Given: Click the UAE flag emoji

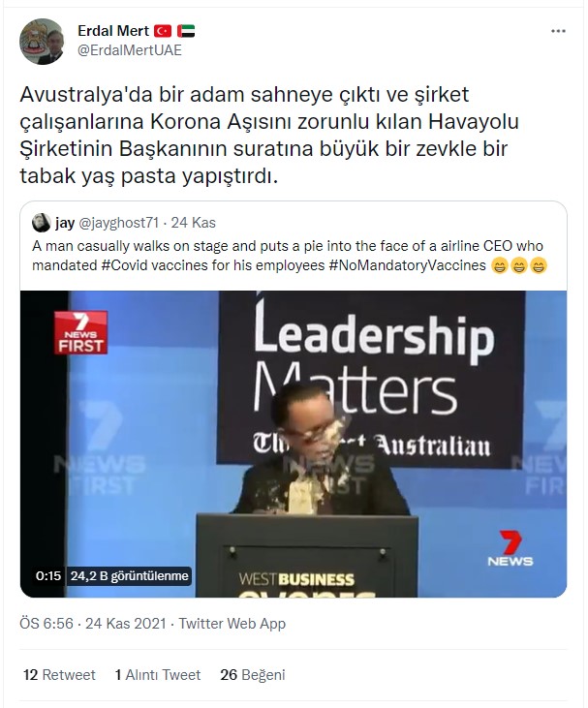Looking at the screenshot, I should (186, 31).
